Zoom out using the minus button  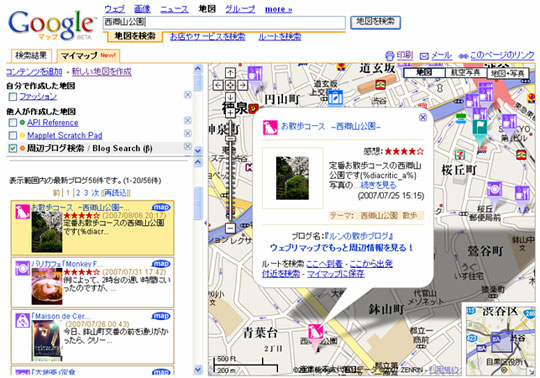(x=230, y=228)
